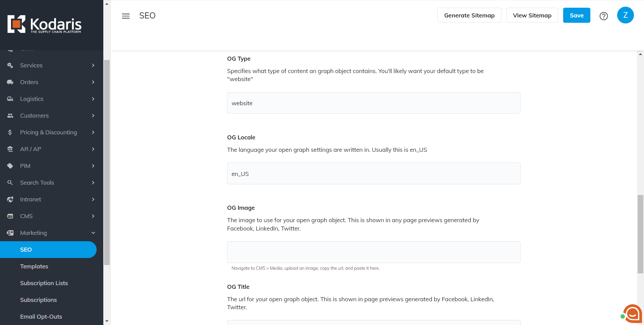Screen dimensions: 644x325
Task: Click the PIM tag icon
Action: click(x=10, y=166)
